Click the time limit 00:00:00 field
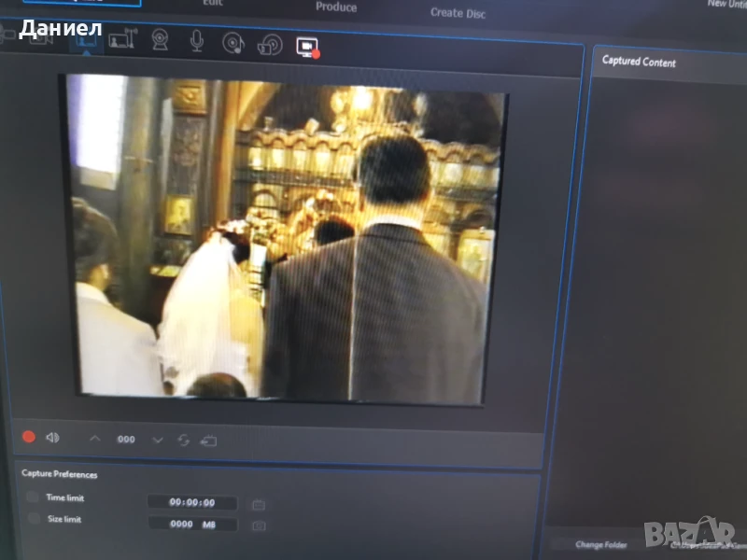Screen dimensions: 747x560 click(x=192, y=502)
